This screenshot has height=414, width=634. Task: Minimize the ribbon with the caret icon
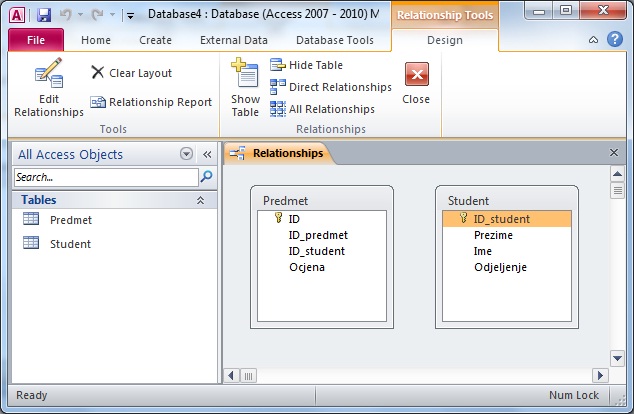pyautogui.click(x=593, y=40)
